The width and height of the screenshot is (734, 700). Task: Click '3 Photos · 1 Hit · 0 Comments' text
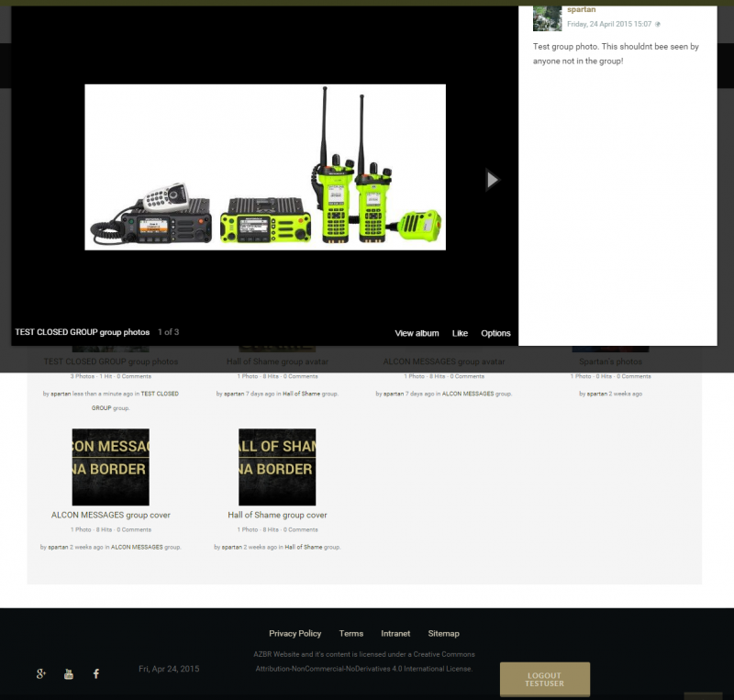coord(110,376)
